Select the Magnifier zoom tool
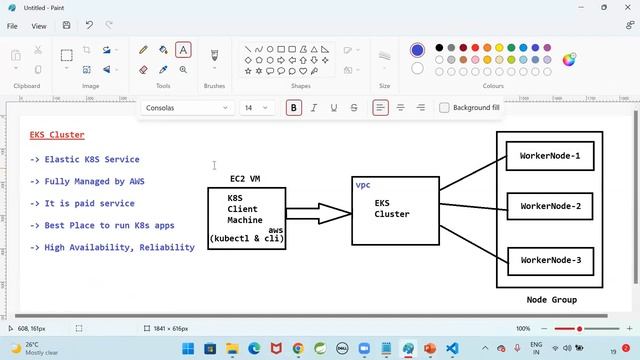 click(x=183, y=69)
